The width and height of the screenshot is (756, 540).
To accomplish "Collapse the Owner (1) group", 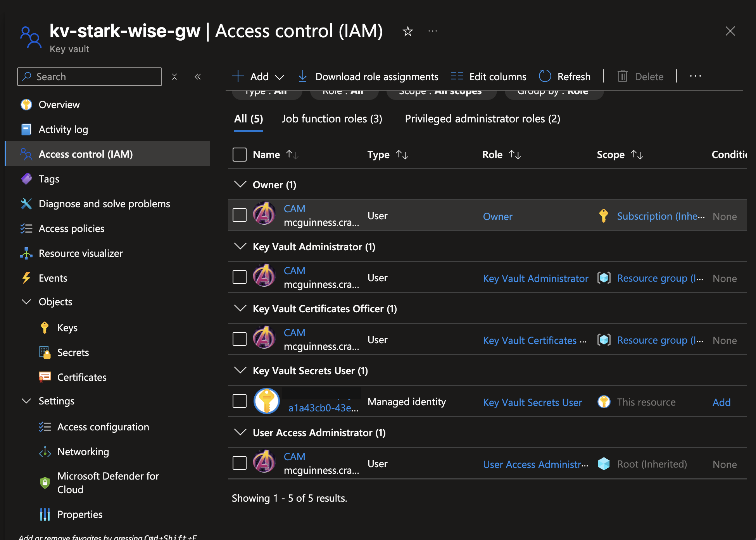I will click(x=241, y=184).
